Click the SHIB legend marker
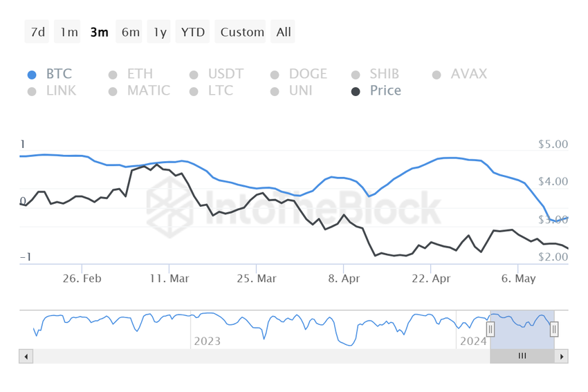The width and height of the screenshot is (588, 392). pos(356,75)
